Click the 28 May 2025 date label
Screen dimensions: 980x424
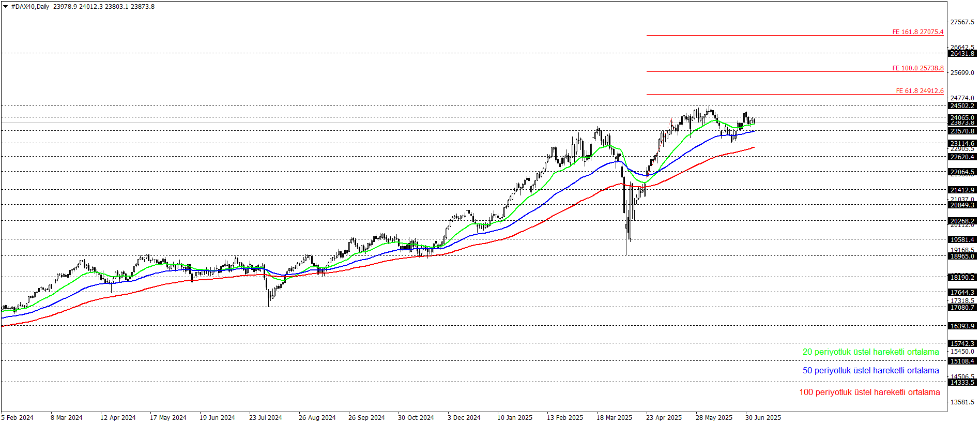tap(713, 418)
